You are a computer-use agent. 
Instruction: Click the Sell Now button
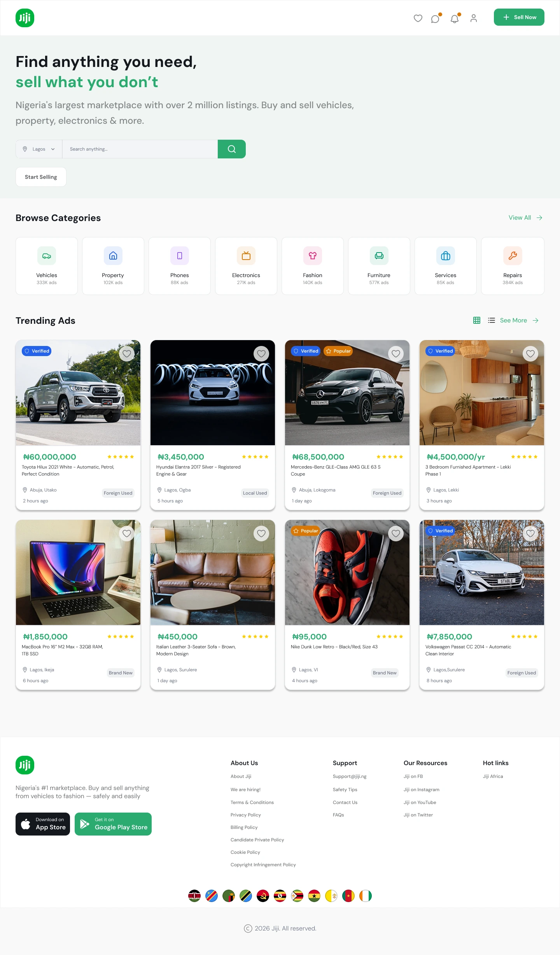click(519, 17)
